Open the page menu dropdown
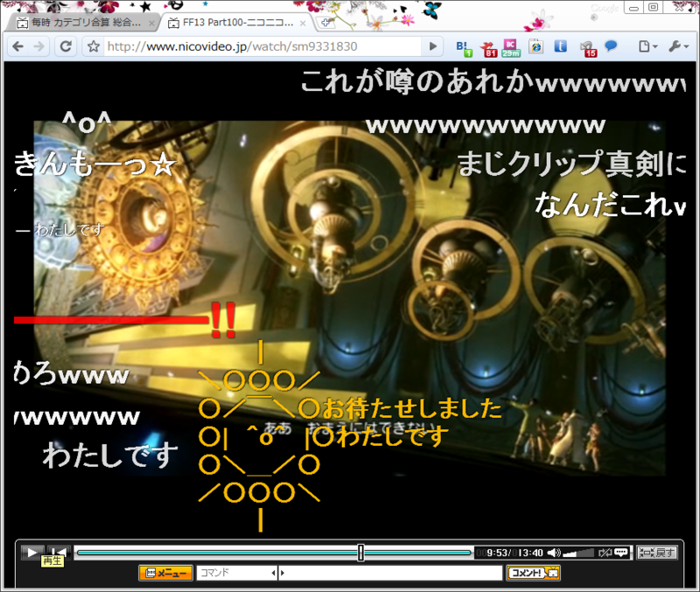This screenshot has width=700, height=592. point(647,46)
